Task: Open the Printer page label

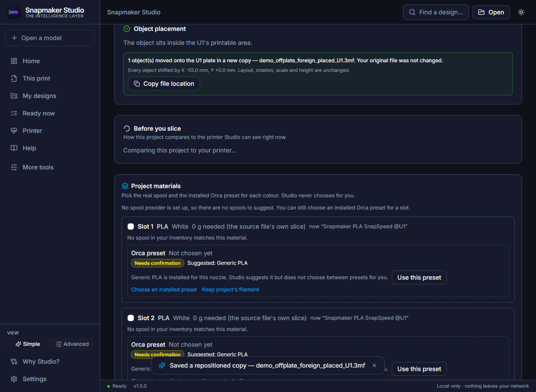Action: [x=32, y=131]
